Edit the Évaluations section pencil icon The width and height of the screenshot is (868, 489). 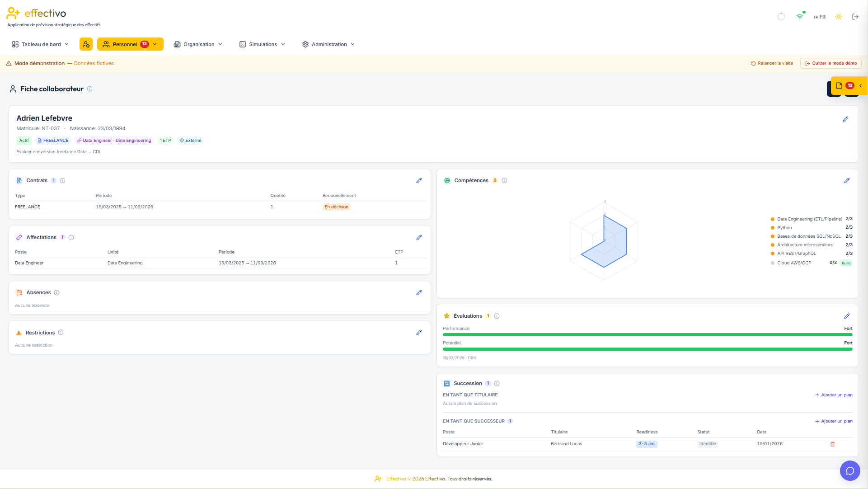pos(847,316)
